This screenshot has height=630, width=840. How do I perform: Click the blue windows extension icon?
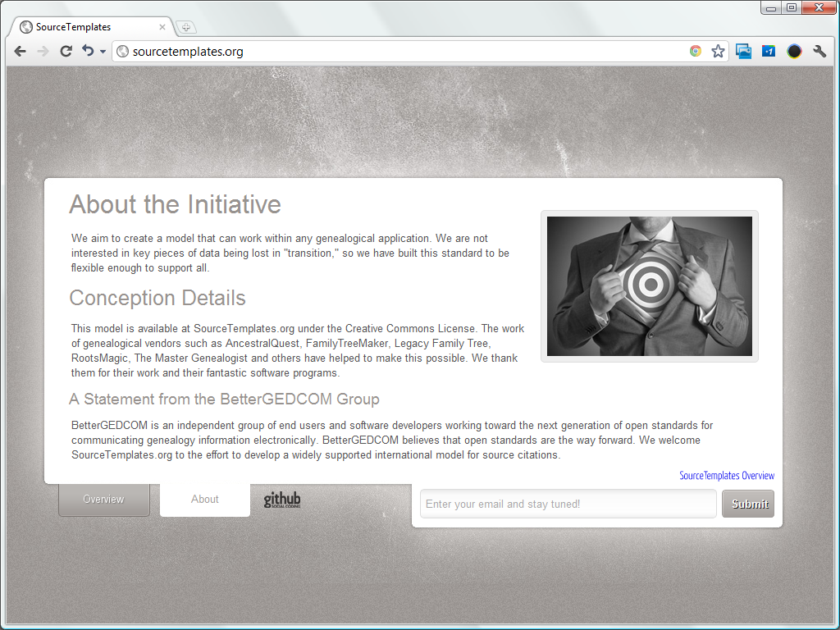pyautogui.click(x=743, y=52)
